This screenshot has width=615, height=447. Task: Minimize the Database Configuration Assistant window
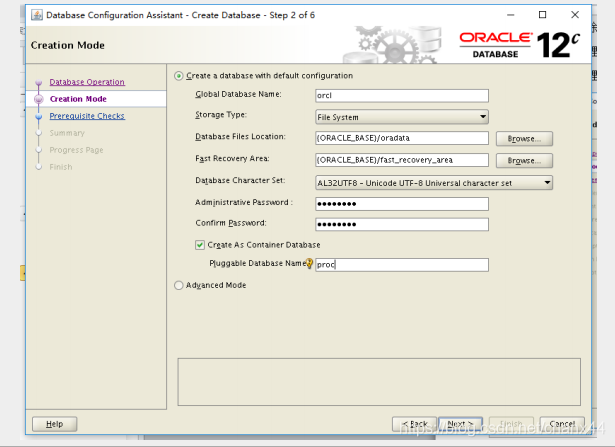[510, 15]
